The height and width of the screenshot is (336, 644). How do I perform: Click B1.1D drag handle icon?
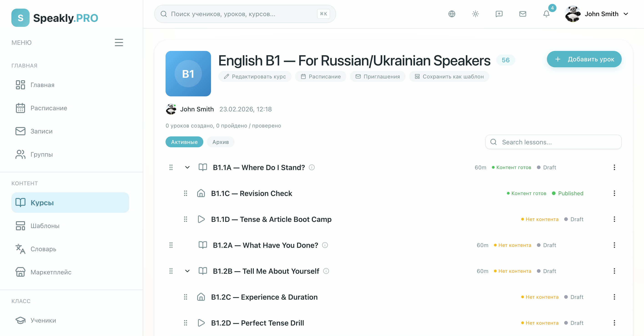click(x=186, y=219)
